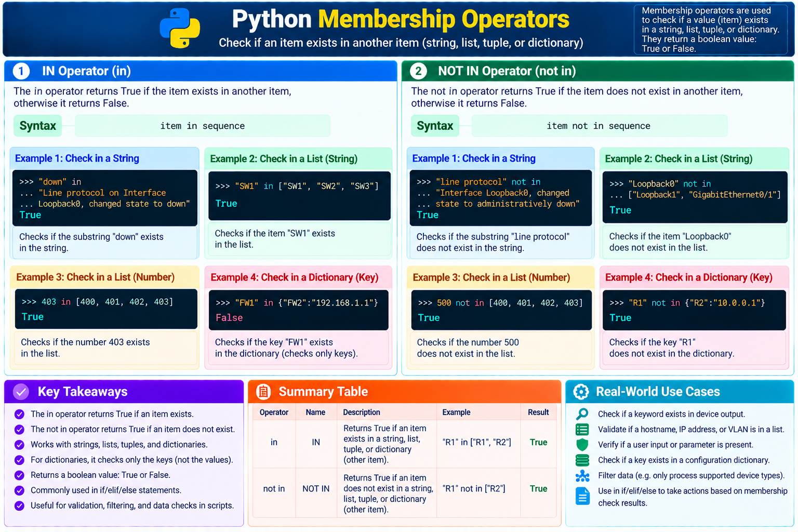Click the "IN Operator (in)" section heading
The height and width of the screenshot is (532, 798).
coord(86,71)
